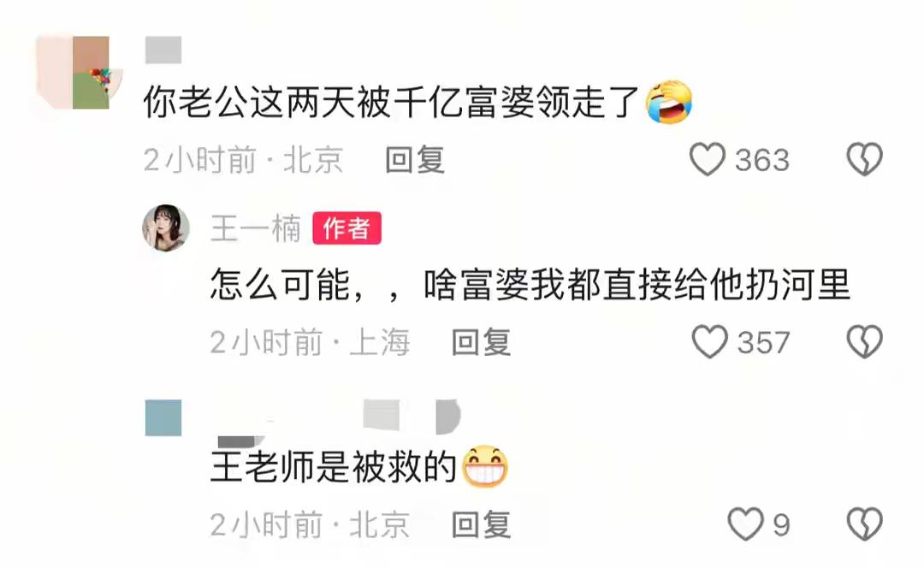Open the username 王一楠 link

256,228
